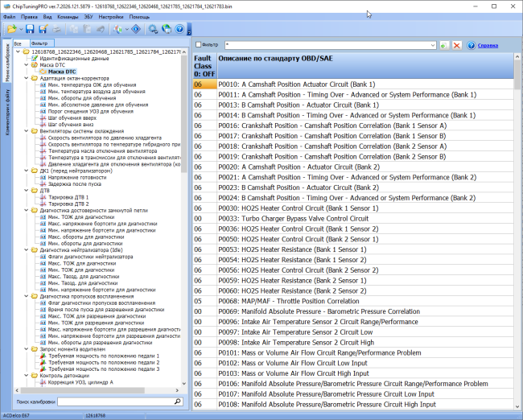The height and width of the screenshot is (420, 523).
Task: Open the settings gear icon in toolbar
Action: (153, 29)
